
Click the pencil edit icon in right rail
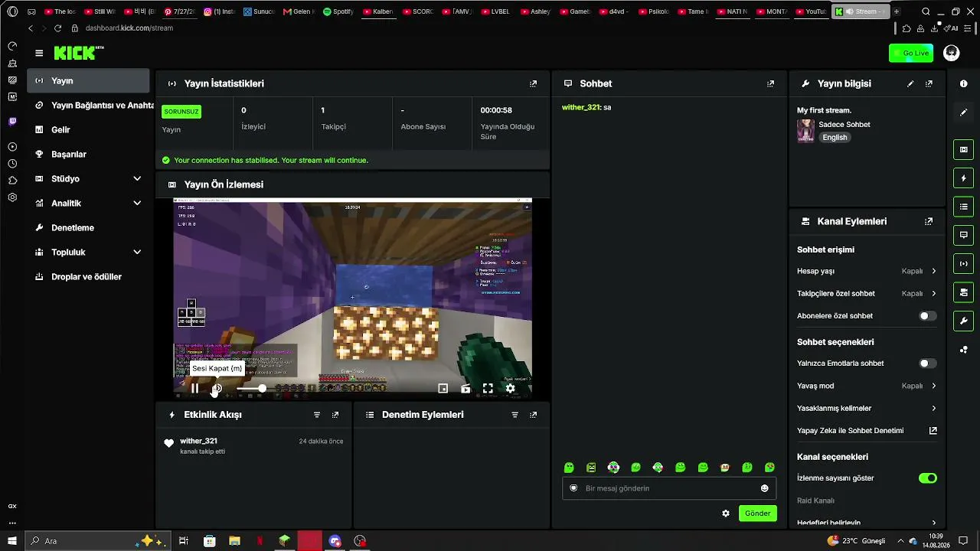[x=964, y=112]
